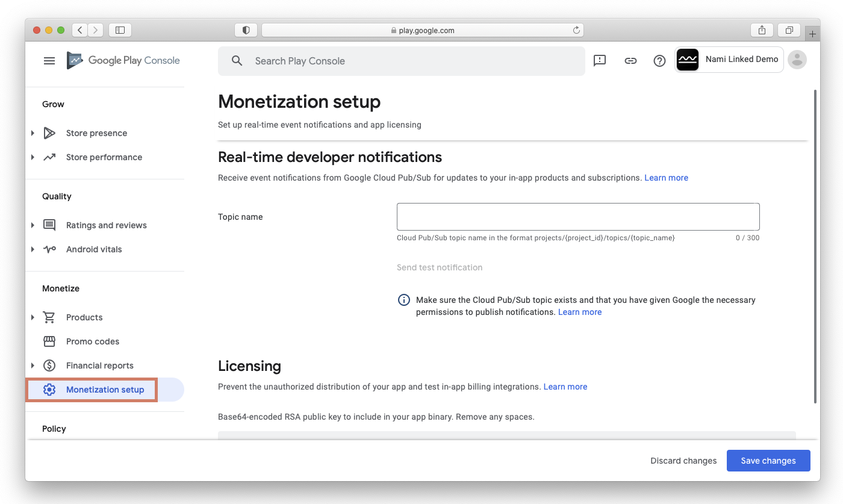Viewport: 843px width, 504px height.
Task: Click the copy link icon
Action: (x=630, y=60)
